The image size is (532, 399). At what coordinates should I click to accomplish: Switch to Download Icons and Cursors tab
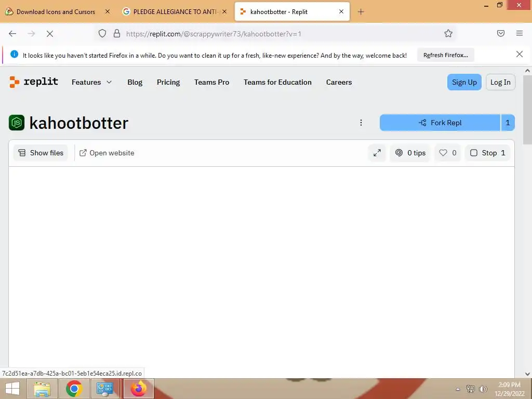click(56, 12)
